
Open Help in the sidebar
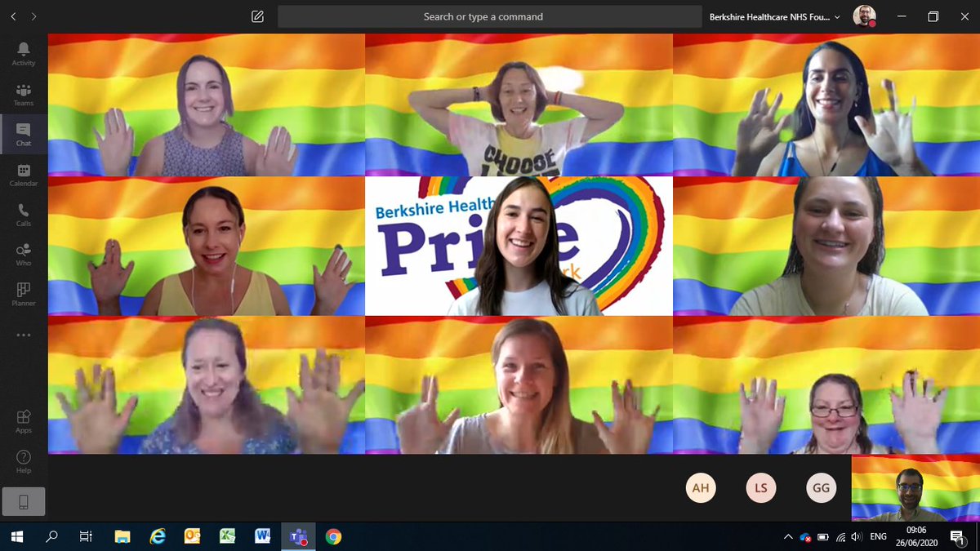coord(23,462)
